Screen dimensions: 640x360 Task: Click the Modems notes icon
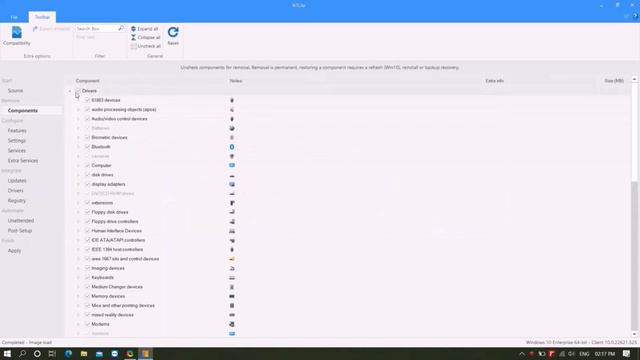[232, 324]
